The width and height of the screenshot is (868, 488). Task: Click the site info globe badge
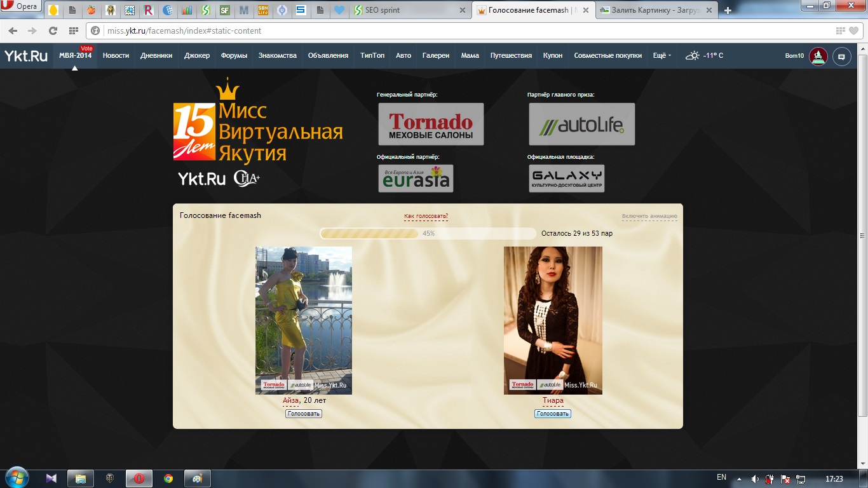point(96,30)
